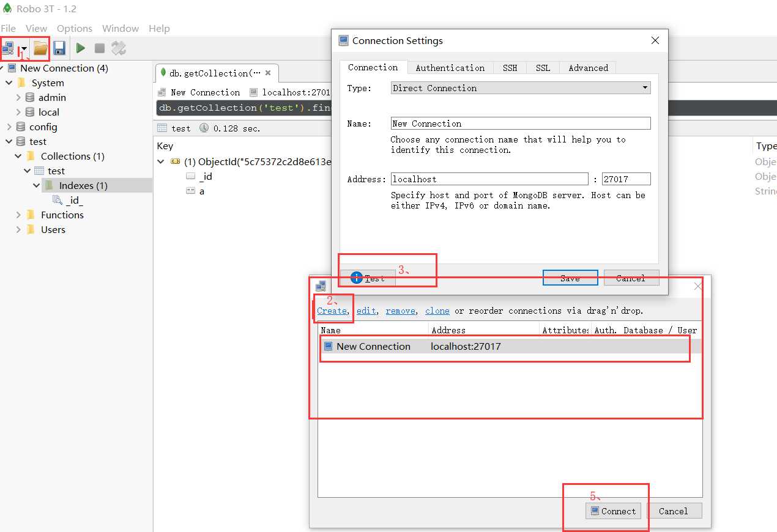777x532 pixels.
Task: Collapse the test database node
Action: click(x=9, y=141)
